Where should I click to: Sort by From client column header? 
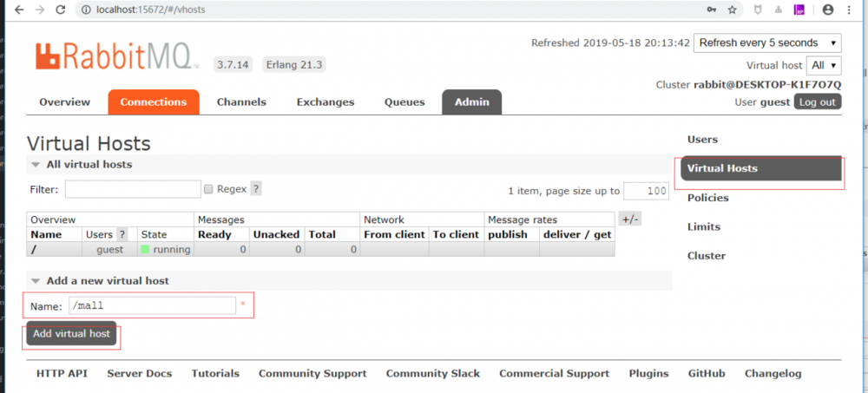tap(394, 234)
